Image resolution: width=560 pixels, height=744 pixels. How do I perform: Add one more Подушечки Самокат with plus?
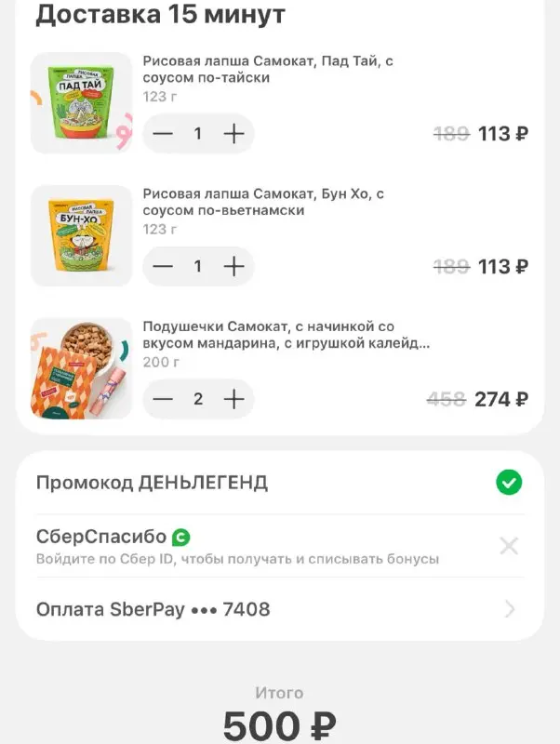[234, 399]
